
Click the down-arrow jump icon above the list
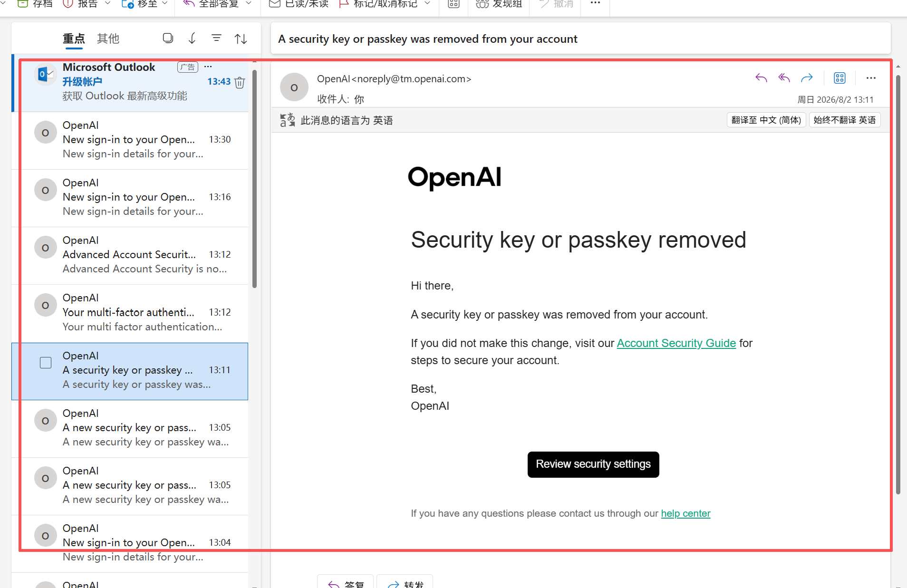coord(192,38)
